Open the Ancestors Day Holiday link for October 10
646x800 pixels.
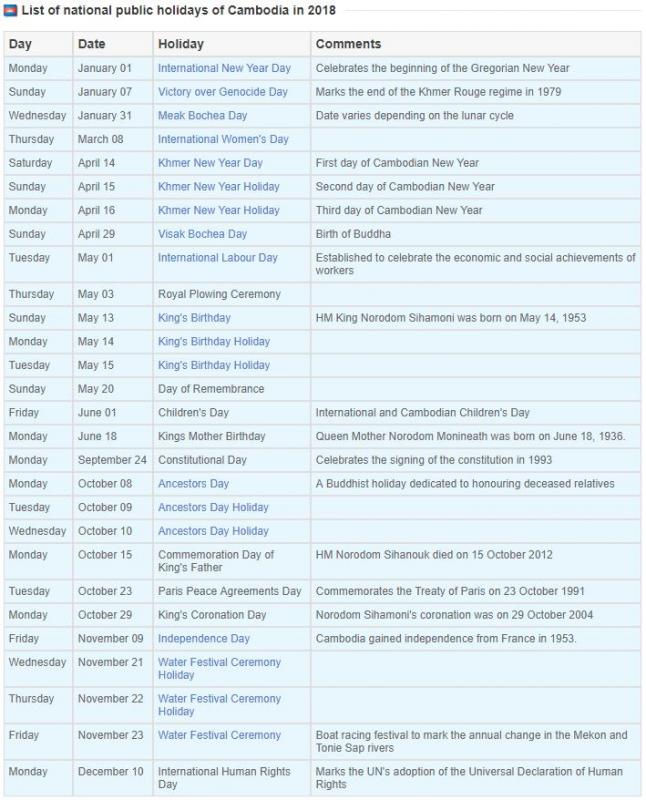point(213,531)
